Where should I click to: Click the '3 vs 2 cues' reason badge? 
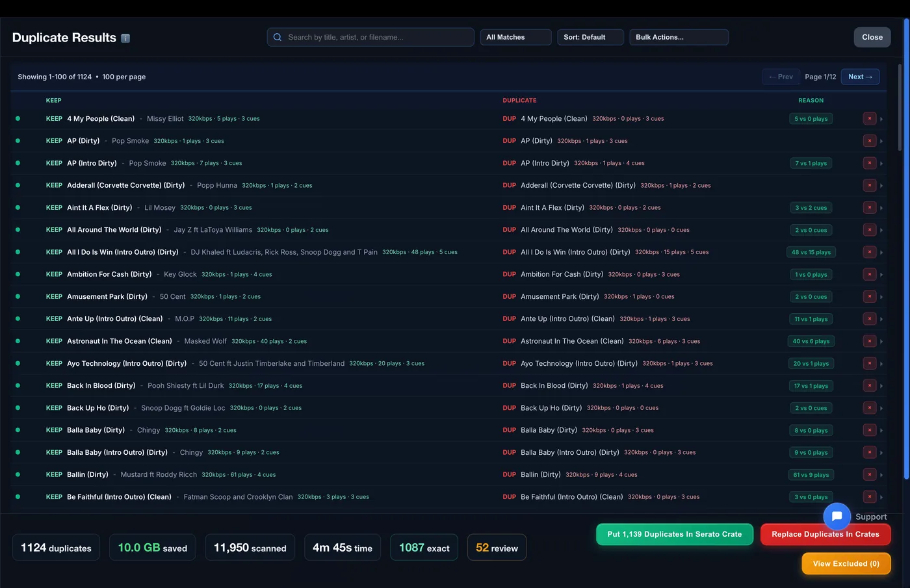[x=811, y=208]
